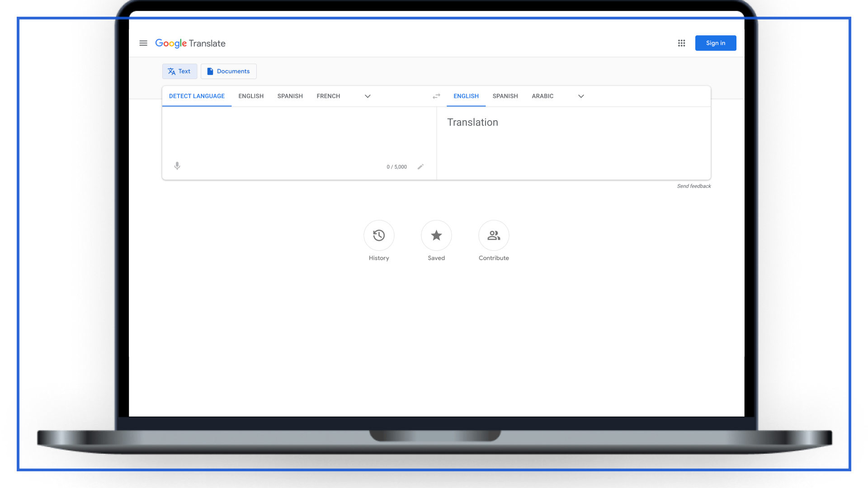Viewport: 868px width, 488px height.
Task: Click the pencil edit icon in translation box
Action: coord(420,166)
